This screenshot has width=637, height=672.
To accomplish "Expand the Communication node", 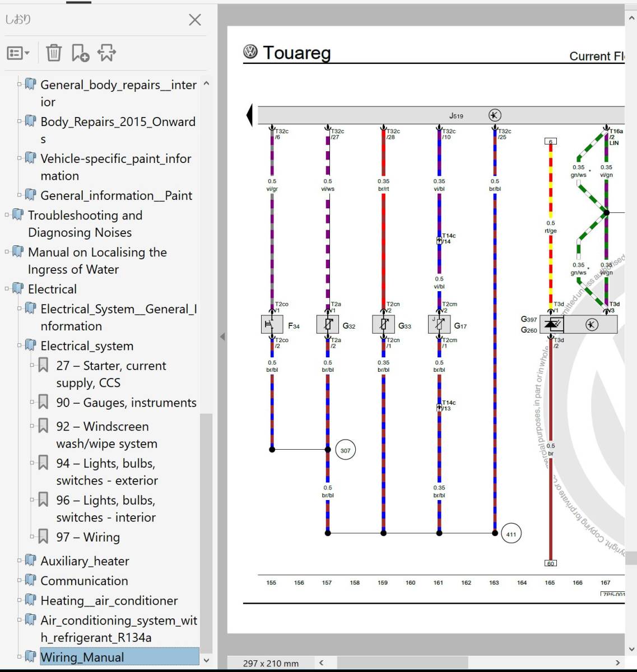I will pos(20,580).
